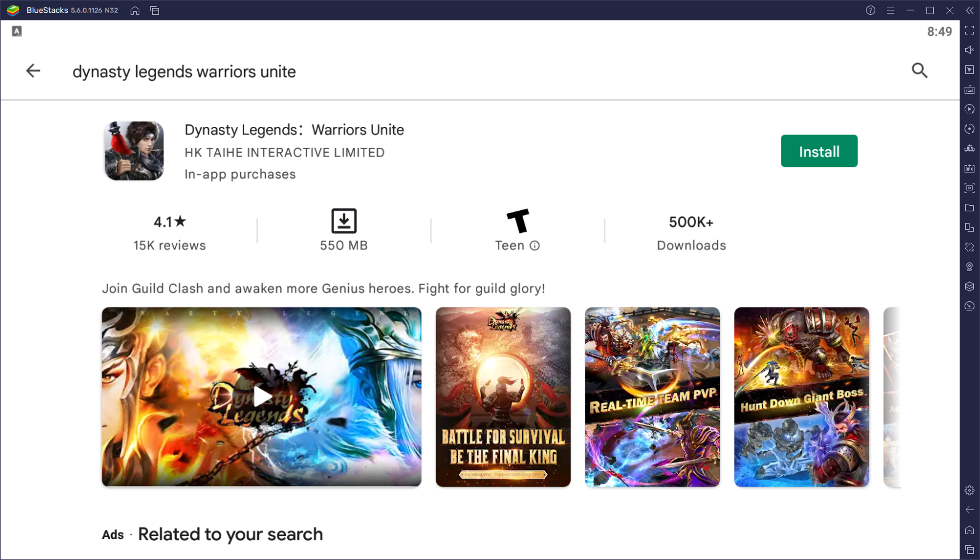This screenshot has height=560, width=980.
Task: Open Real-Time Team PVP screenshot
Action: 652,397
